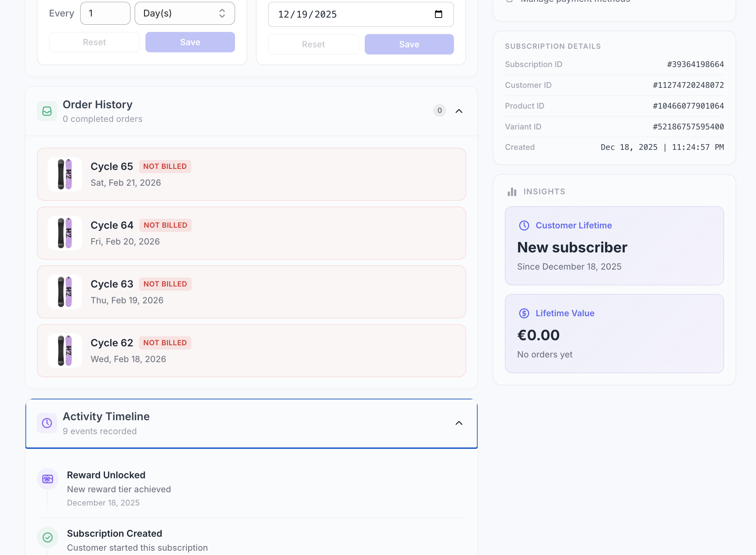Screen dimensions: 756x555
Task: Click the Reward Unlocked event title
Action: tap(106, 475)
